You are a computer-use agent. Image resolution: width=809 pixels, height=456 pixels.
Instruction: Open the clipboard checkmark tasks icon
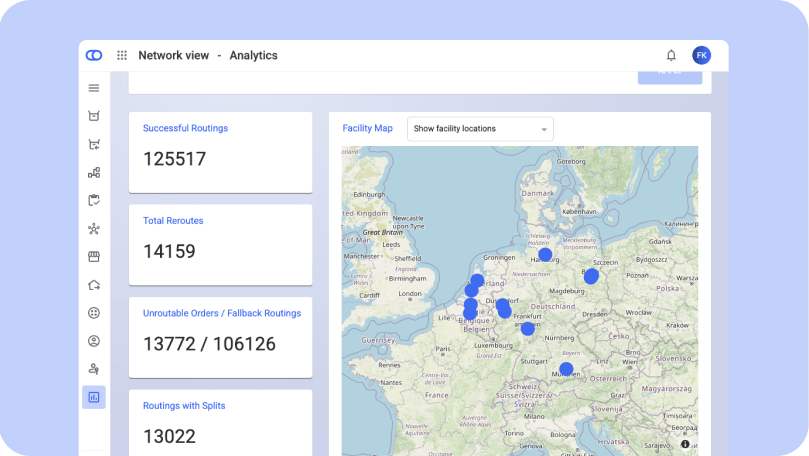94,200
